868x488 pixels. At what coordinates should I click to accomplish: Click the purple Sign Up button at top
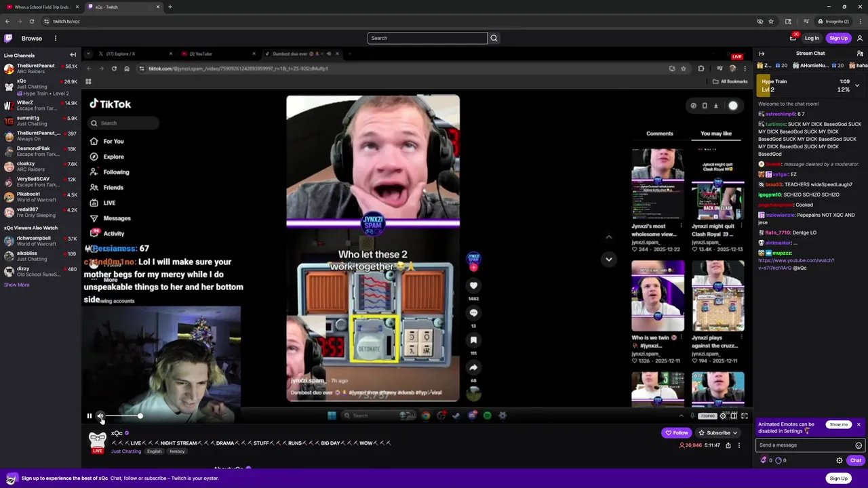tap(839, 38)
